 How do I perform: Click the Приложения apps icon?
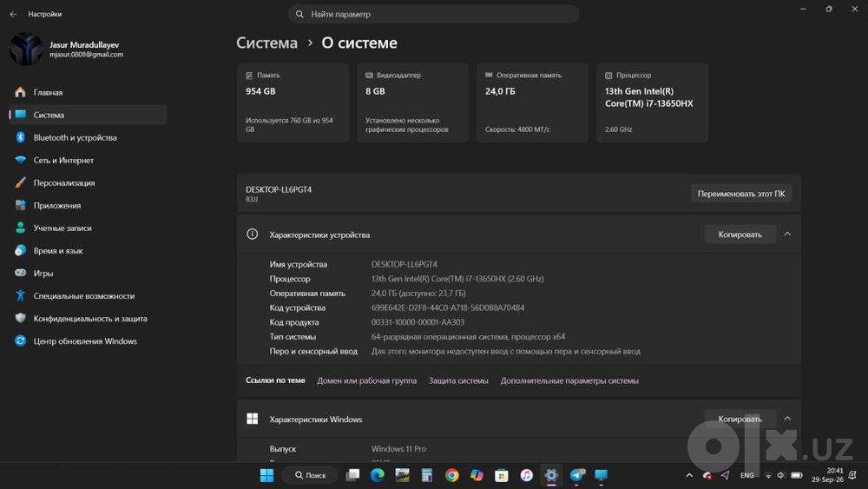[21, 206]
